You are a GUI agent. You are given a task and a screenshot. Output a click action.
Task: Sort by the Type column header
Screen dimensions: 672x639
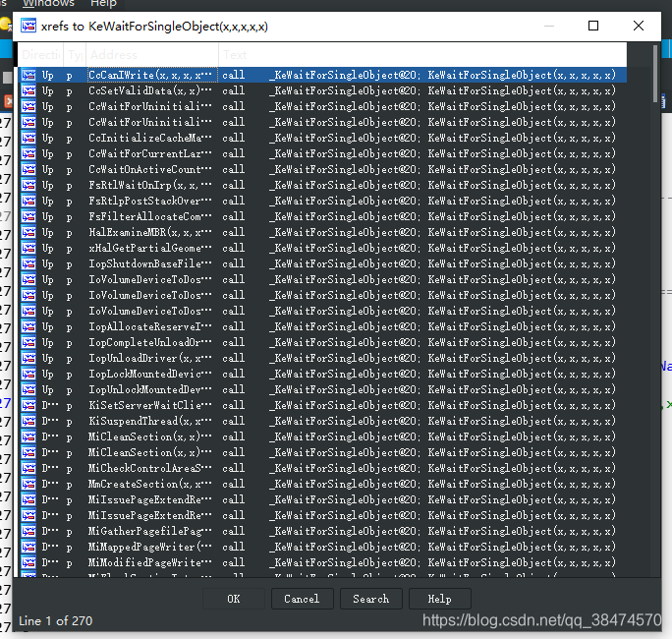pyautogui.click(x=75, y=55)
